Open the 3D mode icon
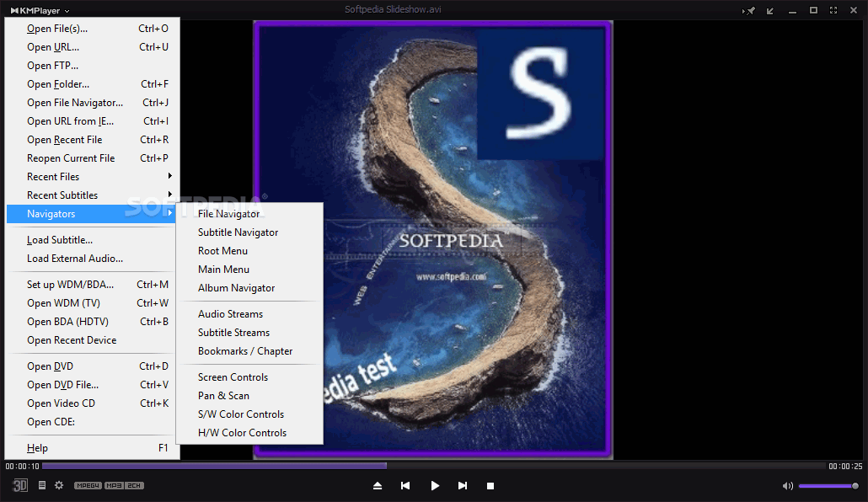 point(20,485)
